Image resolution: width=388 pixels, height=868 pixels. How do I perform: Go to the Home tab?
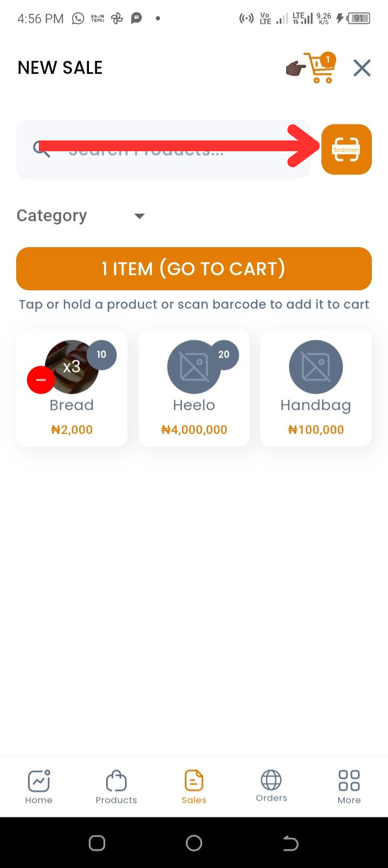pyautogui.click(x=39, y=787)
